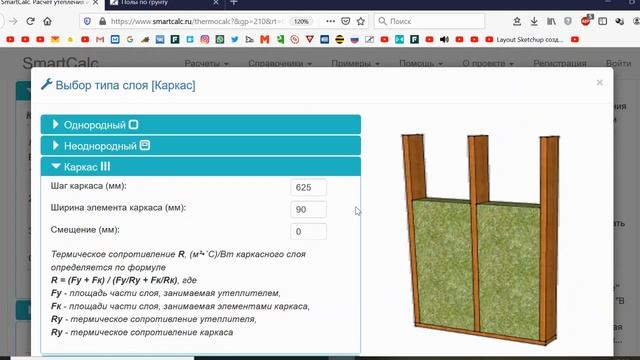Close the layer type dialog with X
The image size is (640, 360).
599,82
